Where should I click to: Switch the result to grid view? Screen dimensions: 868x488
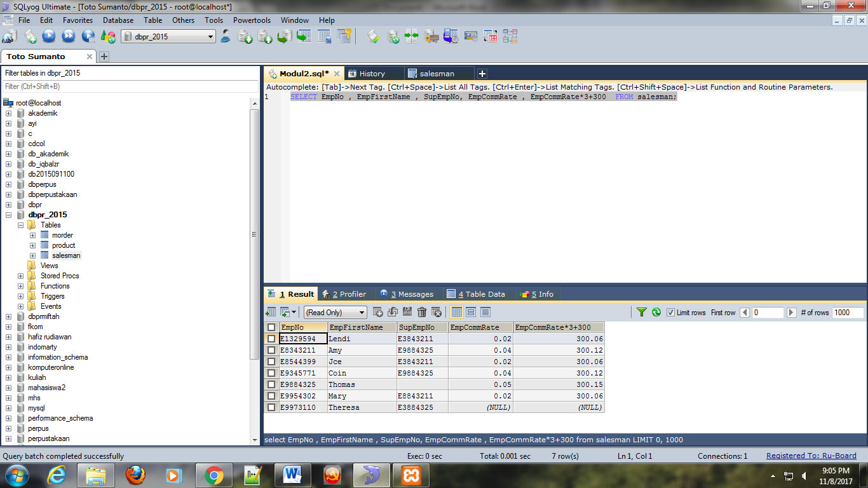tap(456, 312)
